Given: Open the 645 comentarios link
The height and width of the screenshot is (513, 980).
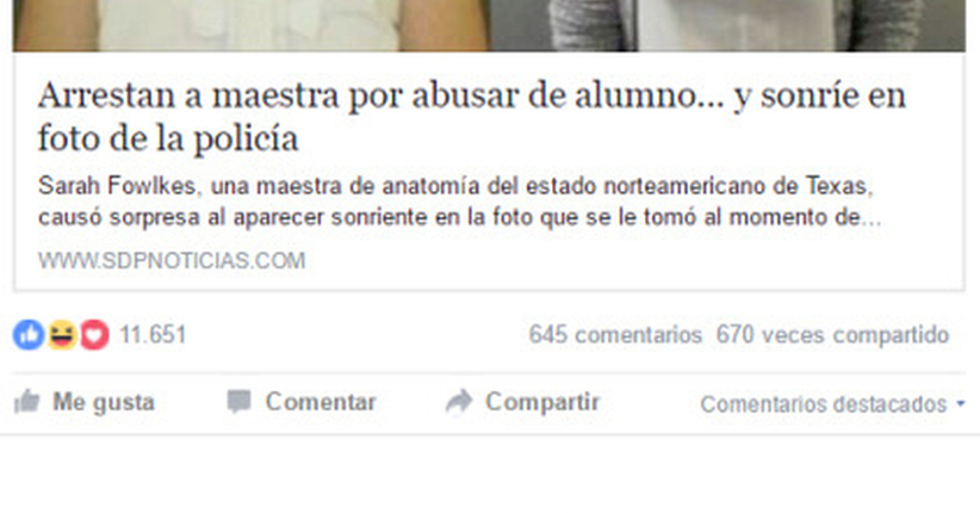Looking at the screenshot, I should [616, 334].
